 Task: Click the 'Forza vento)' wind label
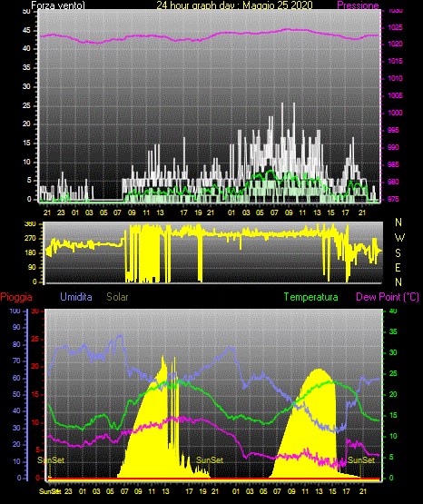pos(58,5)
